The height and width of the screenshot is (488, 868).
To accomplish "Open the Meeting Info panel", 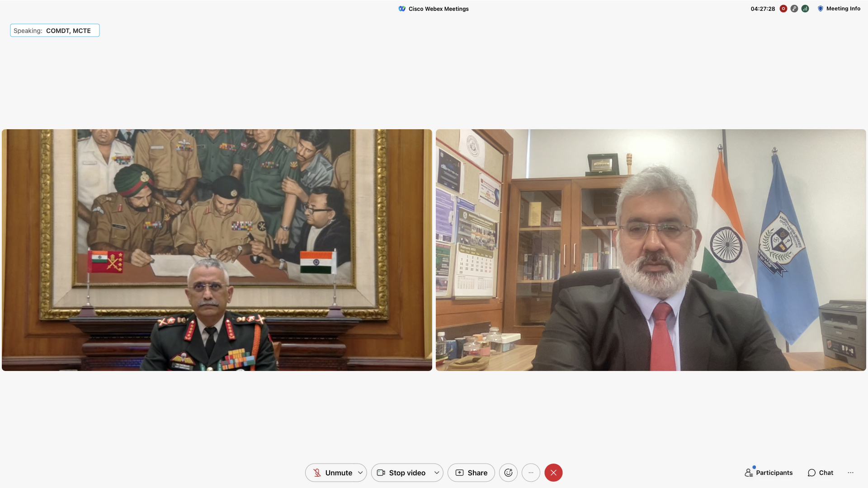I will pyautogui.click(x=839, y=9).
